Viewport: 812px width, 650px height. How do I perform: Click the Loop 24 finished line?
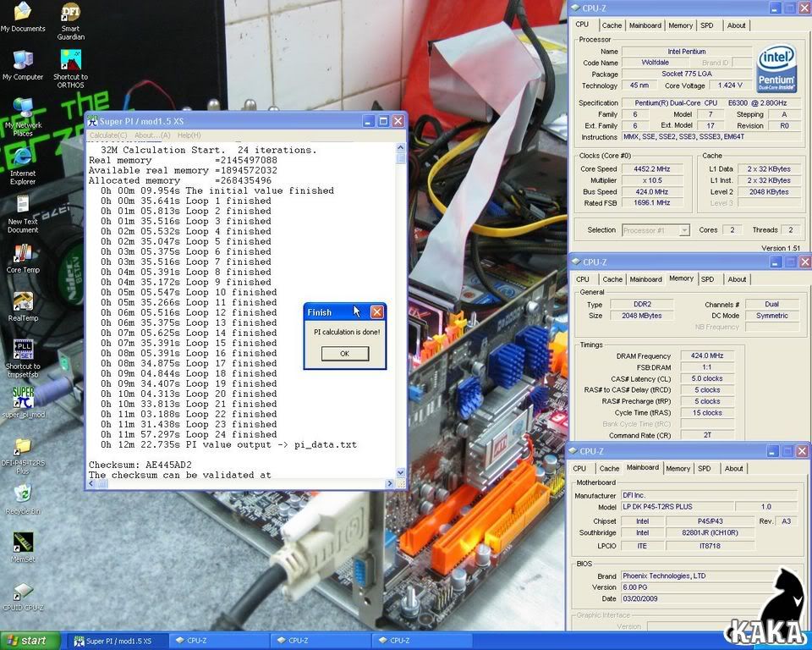coord(189,434)
